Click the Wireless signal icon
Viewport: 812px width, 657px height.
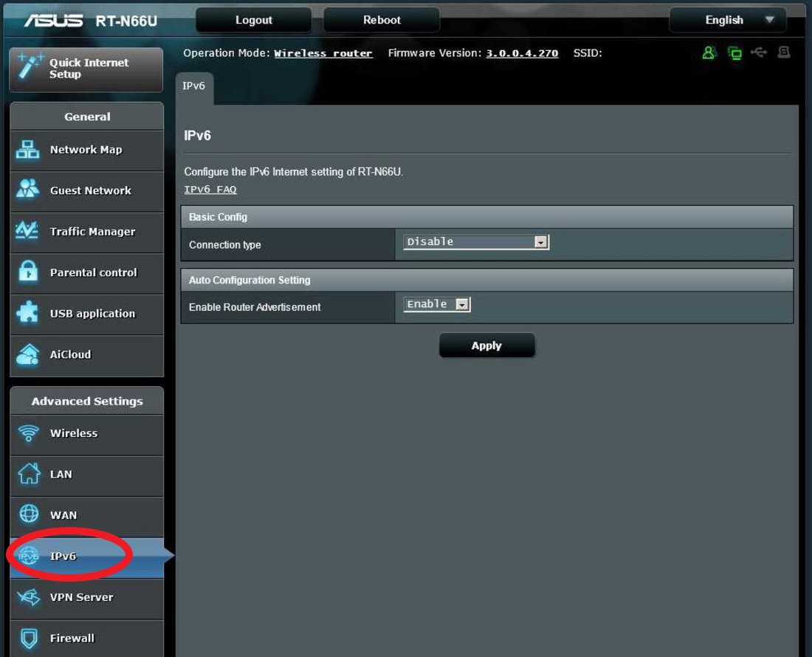[x=29, y=433]
